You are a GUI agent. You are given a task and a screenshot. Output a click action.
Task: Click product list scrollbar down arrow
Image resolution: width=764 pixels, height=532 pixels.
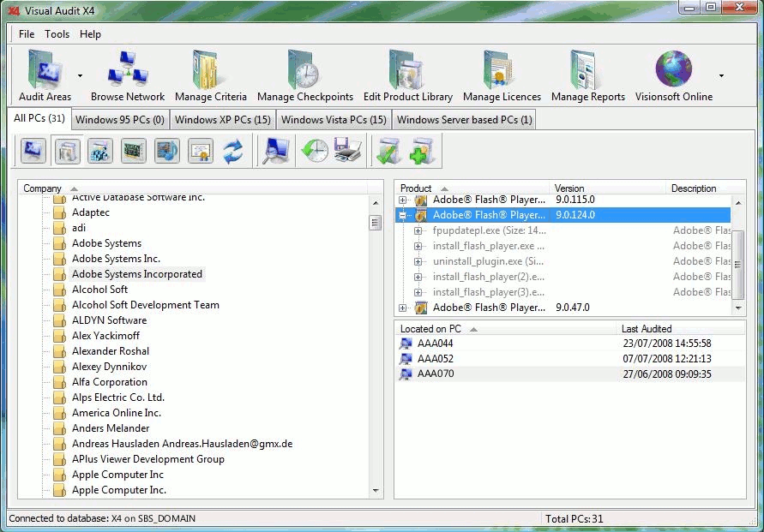pos(738,308)
